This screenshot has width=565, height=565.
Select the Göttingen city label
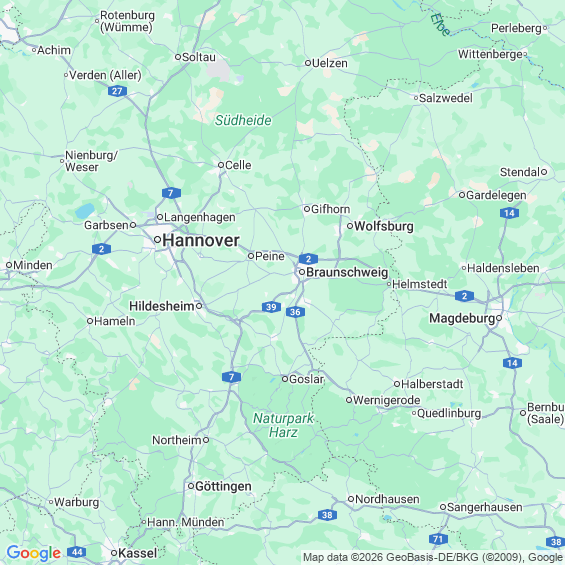tap(223, 486)
